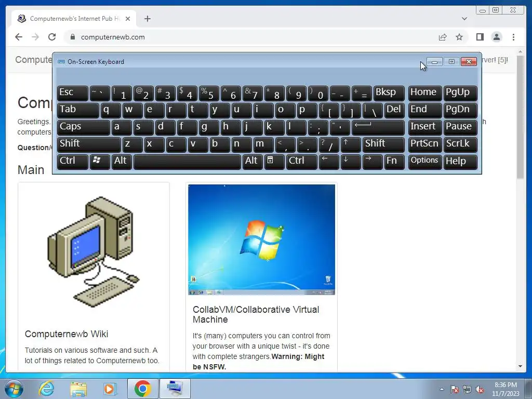Click the Tab key on keyboard
Image resolution: width=532 pixels, height=399 pixels.
[78, 110]
